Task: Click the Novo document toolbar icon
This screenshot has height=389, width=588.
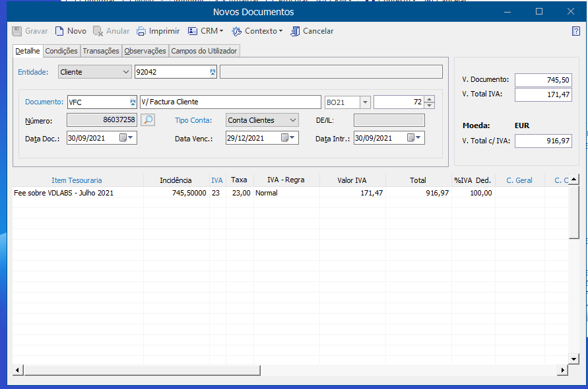Action: [60, 31]
